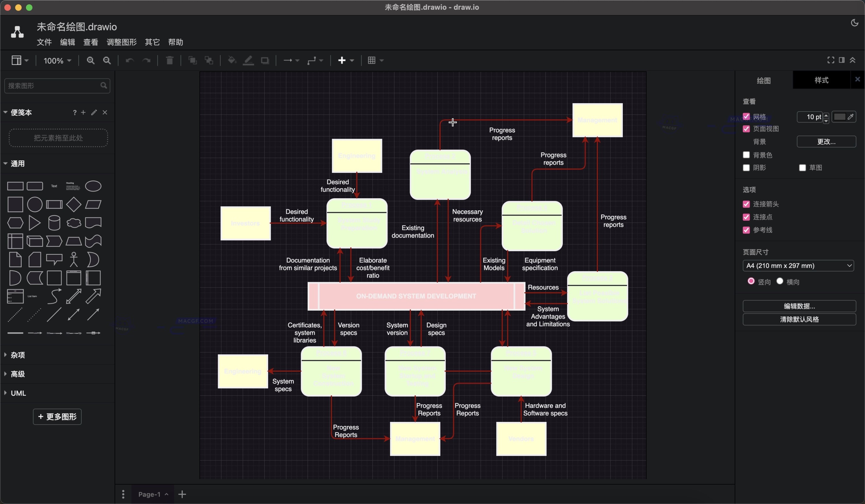
Task: Click the 编辑数据 button
Action: [x=799, y=306]
